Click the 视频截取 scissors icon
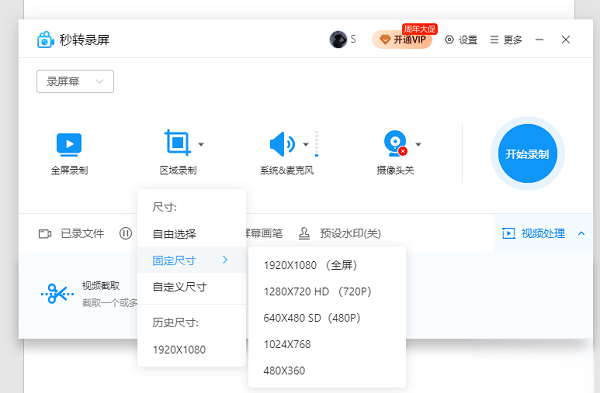Screen dimensions: 600x393 pos(57,294)
